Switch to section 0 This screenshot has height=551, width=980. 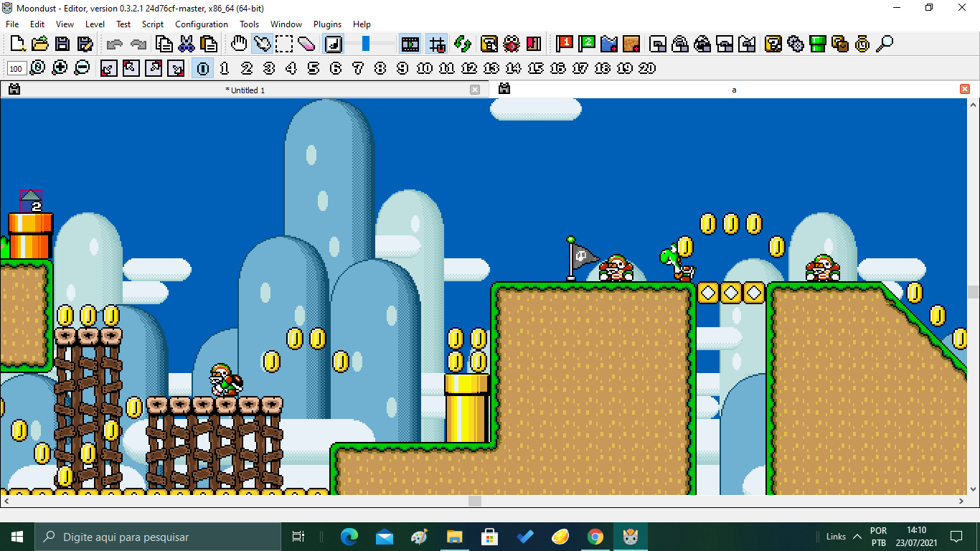(x=203, y=68)
